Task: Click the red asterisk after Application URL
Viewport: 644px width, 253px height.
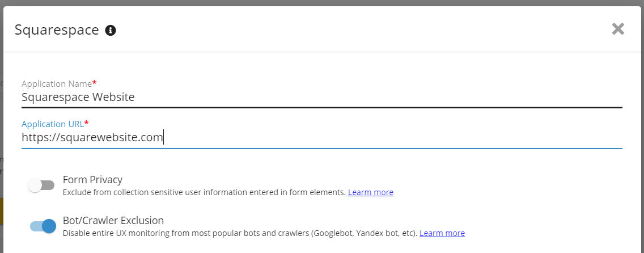Action: (x=87, y=123)
